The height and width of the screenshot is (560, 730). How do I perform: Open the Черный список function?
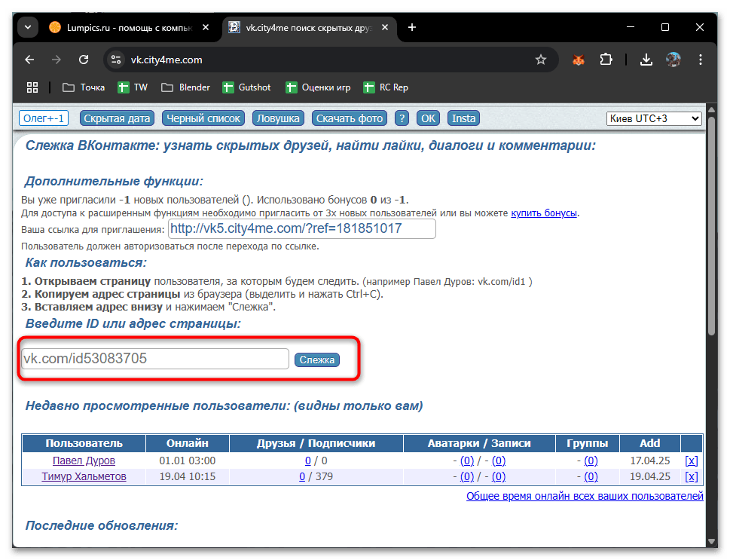(203, 118)
